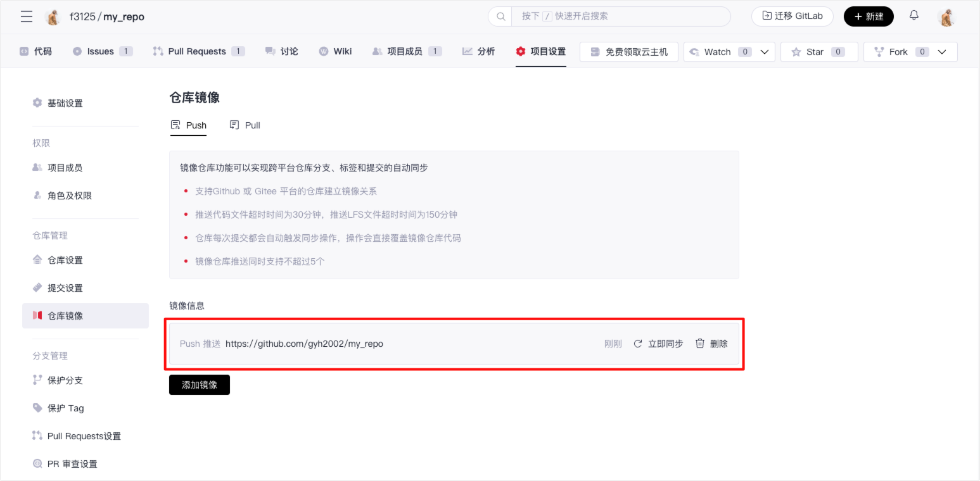Click the search magnifier icon

(500, 16)
